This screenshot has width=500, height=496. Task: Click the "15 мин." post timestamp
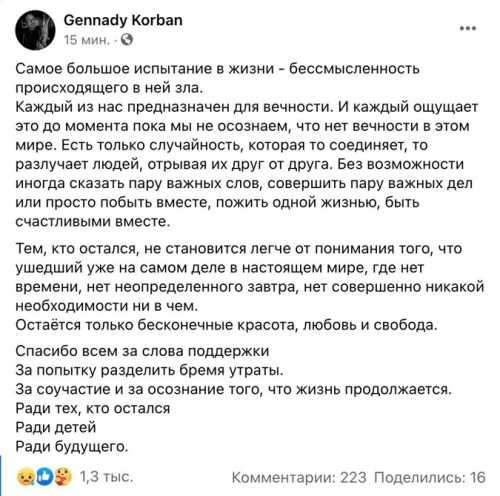click(x=87, y=40)
